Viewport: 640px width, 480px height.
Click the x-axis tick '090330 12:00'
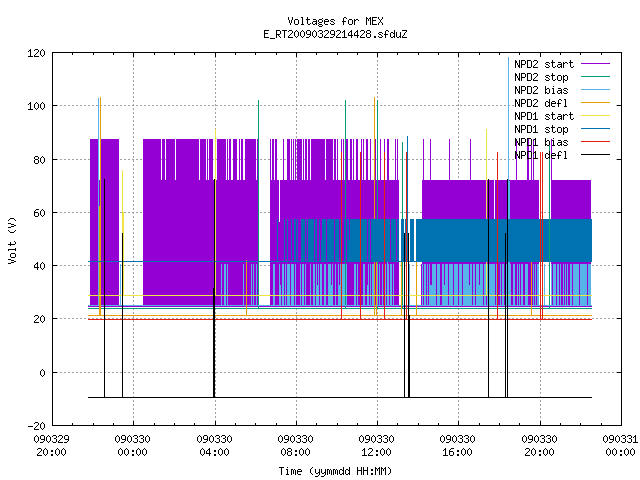point(377,446)
